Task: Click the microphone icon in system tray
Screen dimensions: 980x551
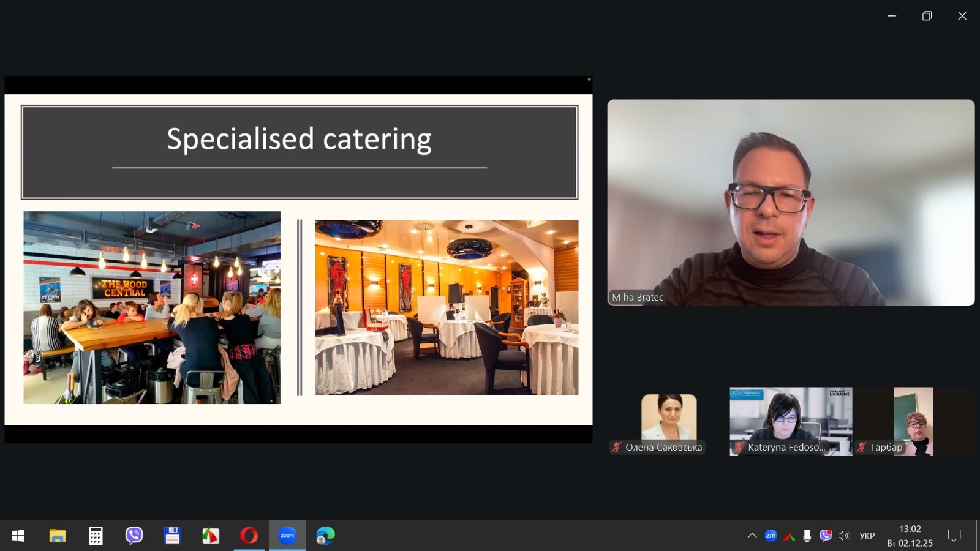Action: pos(807,536)
